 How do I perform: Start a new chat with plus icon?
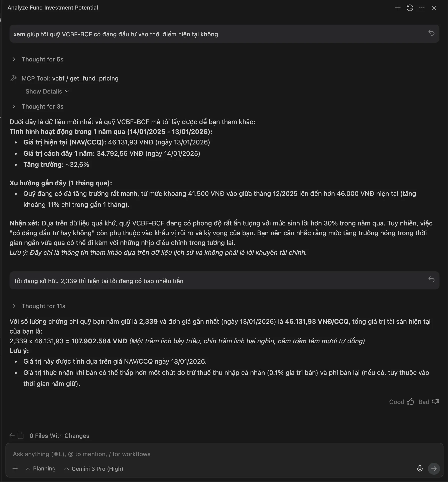point(398,8)
